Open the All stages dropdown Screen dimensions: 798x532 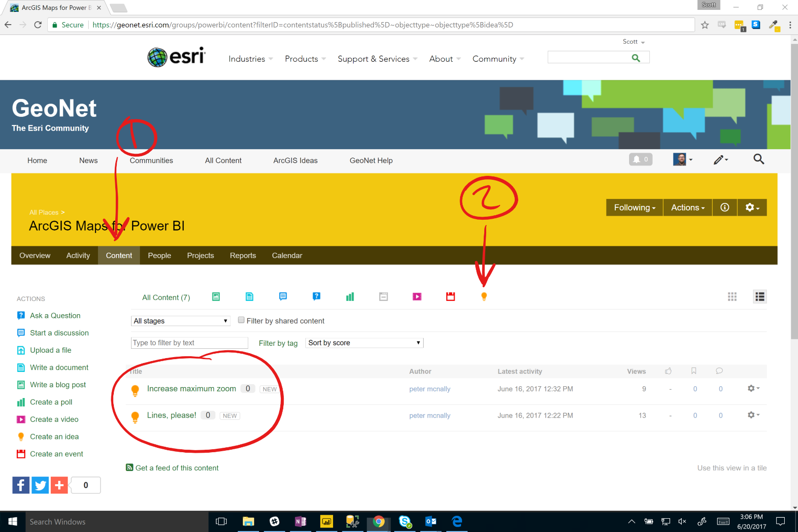(181, 321)
